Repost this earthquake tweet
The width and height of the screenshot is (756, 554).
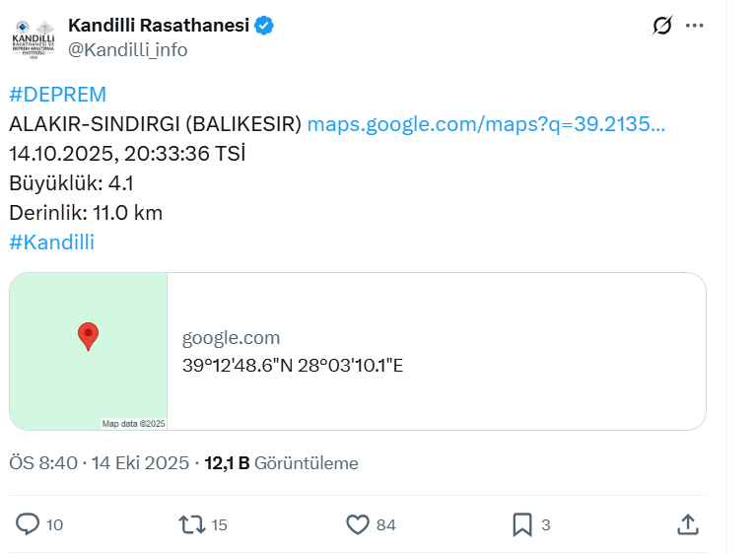tap(192, 524)
